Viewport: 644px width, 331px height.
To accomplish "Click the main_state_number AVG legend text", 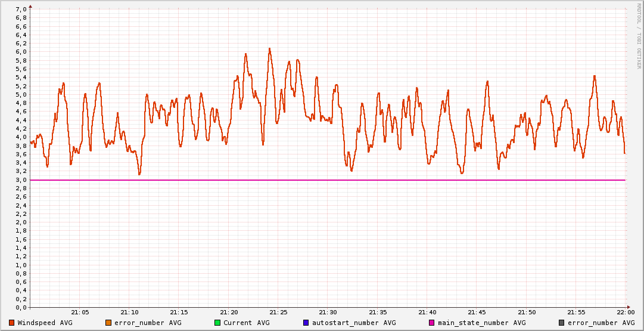I will tap(481, 323).
